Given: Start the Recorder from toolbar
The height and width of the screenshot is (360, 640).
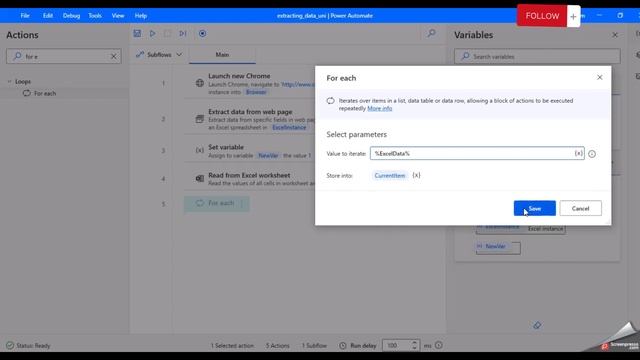Looking at the screenshot, I should (202, 33).
